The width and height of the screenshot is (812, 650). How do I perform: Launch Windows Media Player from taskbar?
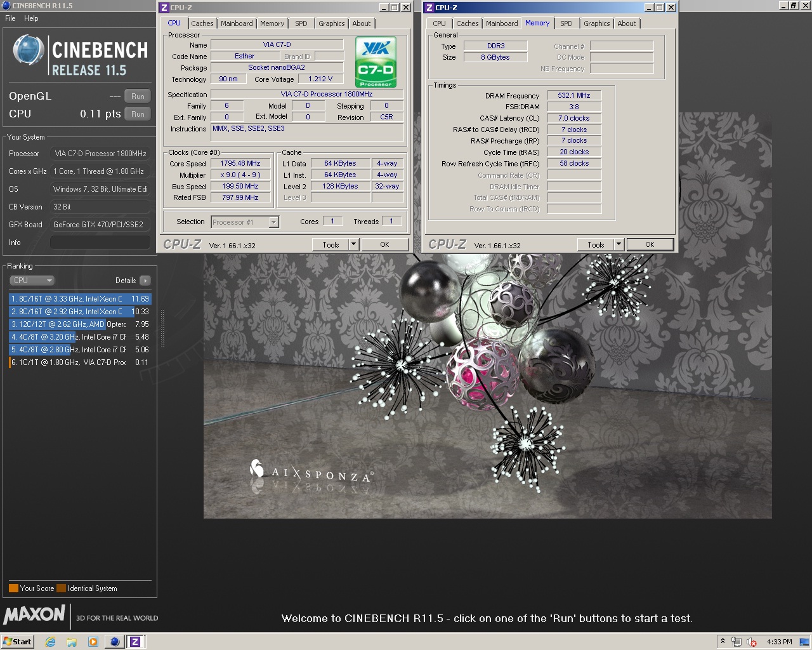[93, 642]
